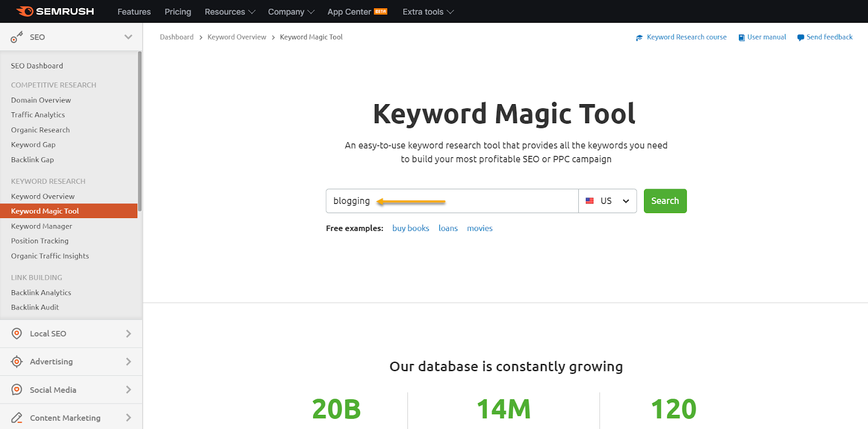868x429 pixels.
Task: Click the '20B' statistic
Action: (336, 409)
